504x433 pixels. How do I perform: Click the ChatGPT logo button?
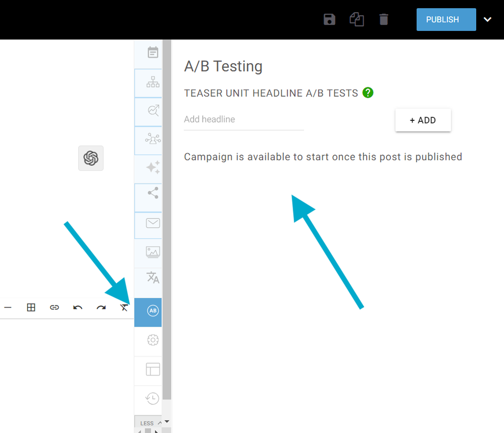tap(91, 158)
